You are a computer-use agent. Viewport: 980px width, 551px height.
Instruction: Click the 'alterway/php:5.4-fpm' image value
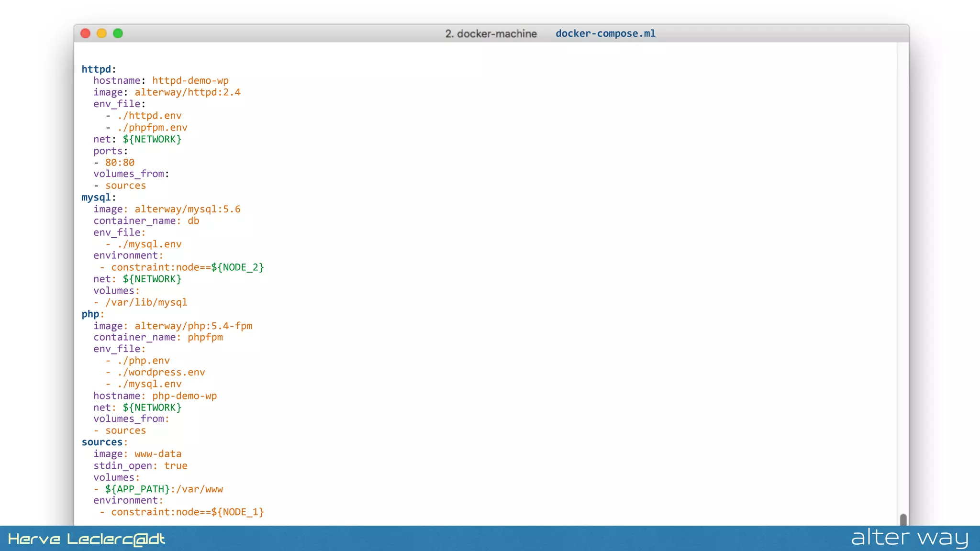pos(193,326)
